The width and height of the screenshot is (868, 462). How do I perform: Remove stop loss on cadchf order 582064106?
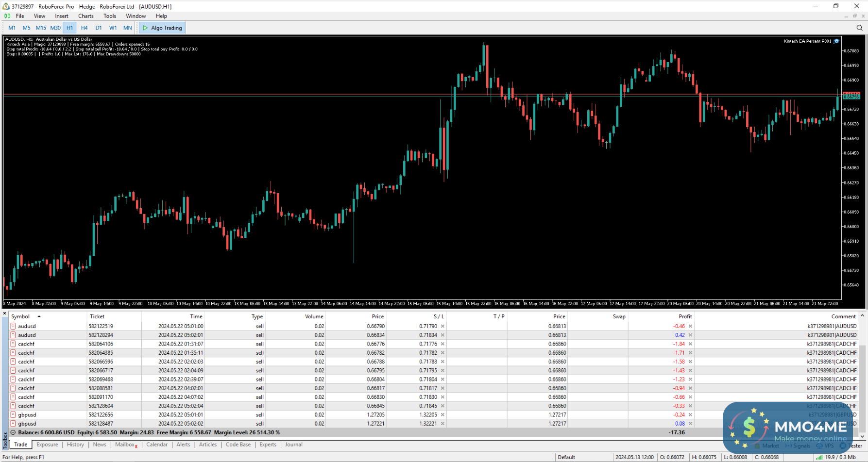(x=443, y=344)
